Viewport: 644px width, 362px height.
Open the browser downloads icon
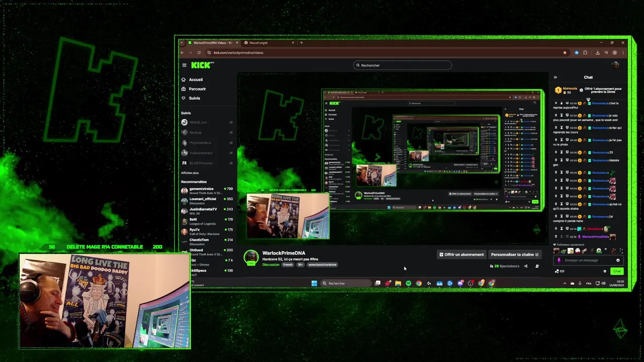click(x=598, y=52)
